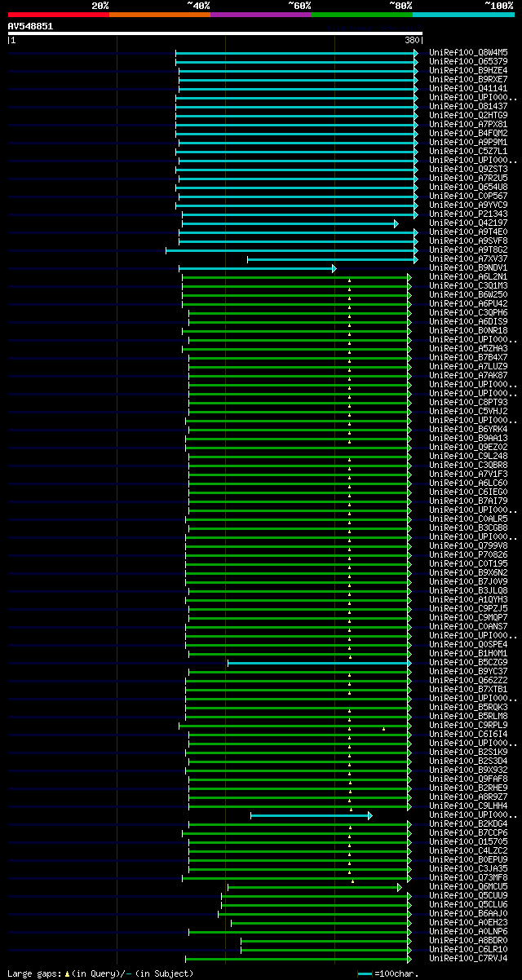Image resolution: width=522 pixels, height=980 pixels.
Task: Open hit UniRef100_Q2HTG9
Action: click(x=469, y=115)
